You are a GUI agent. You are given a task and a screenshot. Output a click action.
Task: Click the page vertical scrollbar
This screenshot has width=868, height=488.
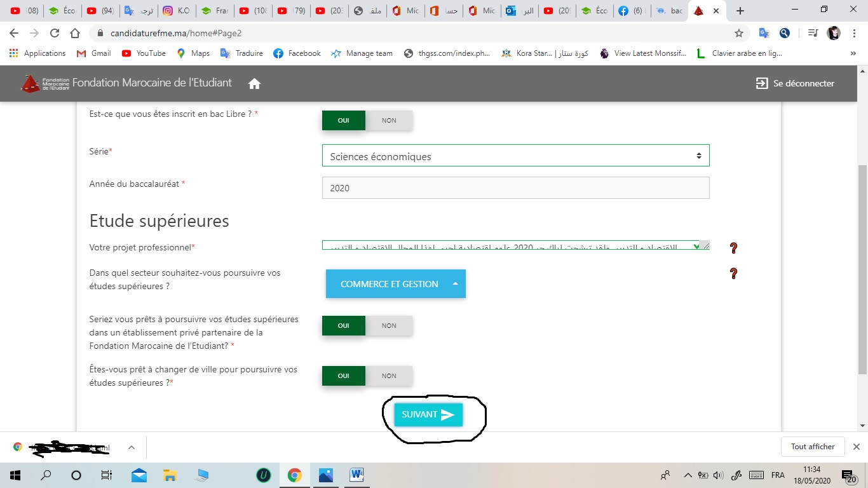coord(862,267)
